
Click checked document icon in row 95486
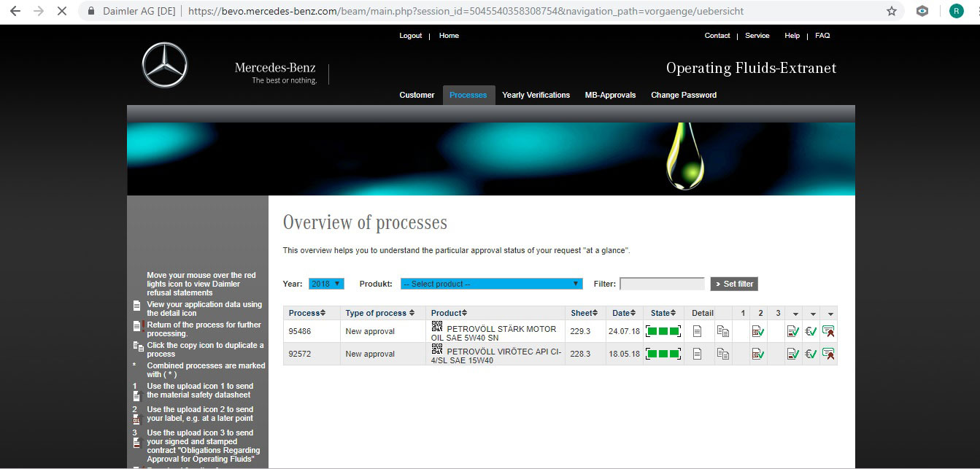tap(793, 331)
